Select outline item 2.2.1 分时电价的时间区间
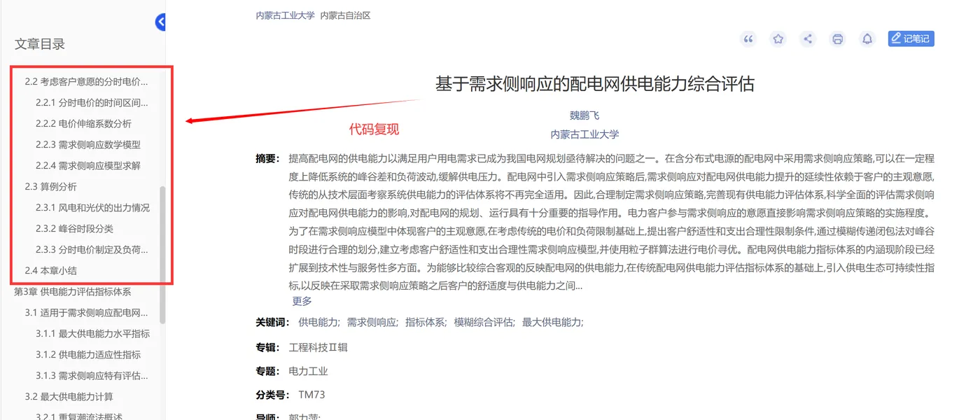This screenshot has height=420, width=980. pos(92,102)
